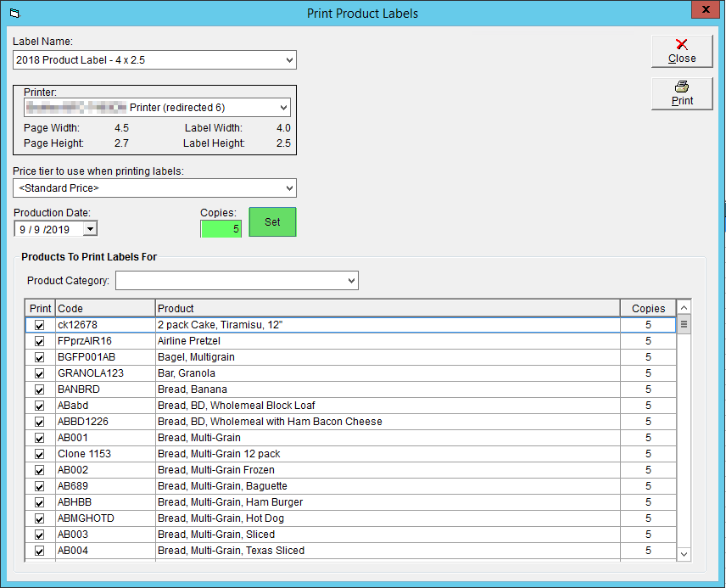Click Copies cell for Bread, Banana

[x=648, y=389]
